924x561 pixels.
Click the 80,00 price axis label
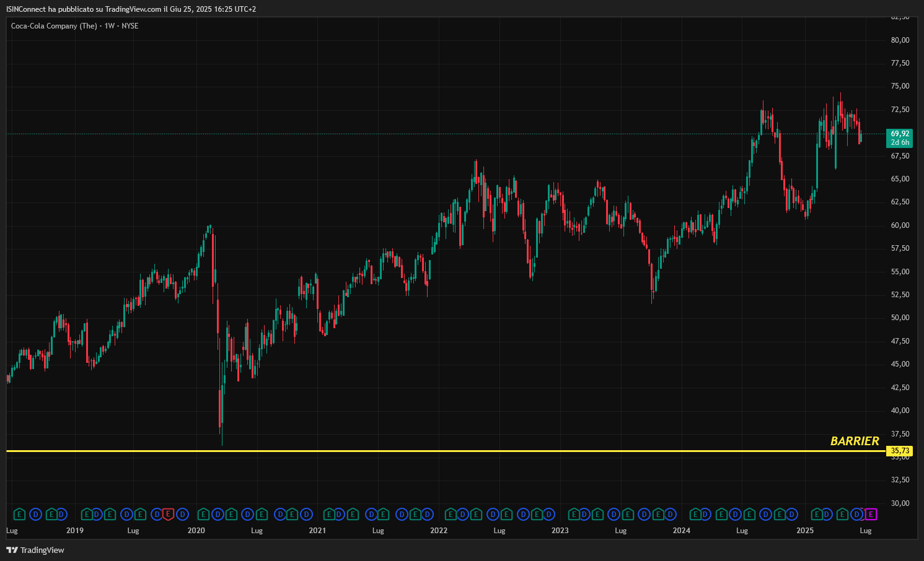900,40
